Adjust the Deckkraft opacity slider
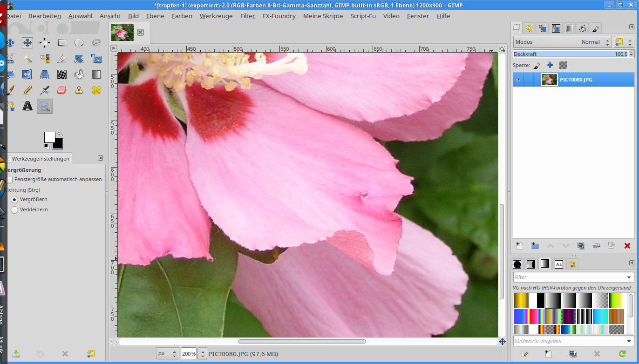 tap(570, 54)
